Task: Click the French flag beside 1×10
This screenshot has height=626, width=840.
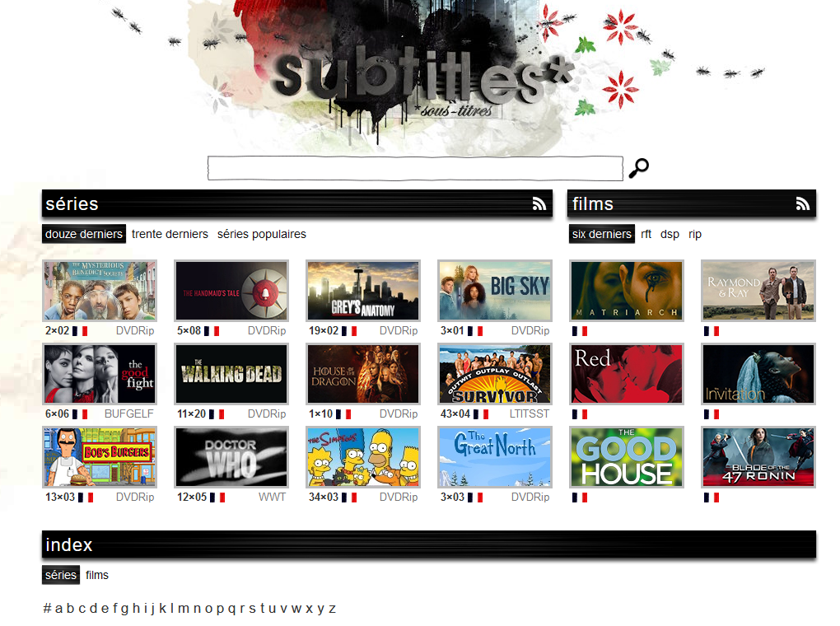Action: [x=343, y=414]
